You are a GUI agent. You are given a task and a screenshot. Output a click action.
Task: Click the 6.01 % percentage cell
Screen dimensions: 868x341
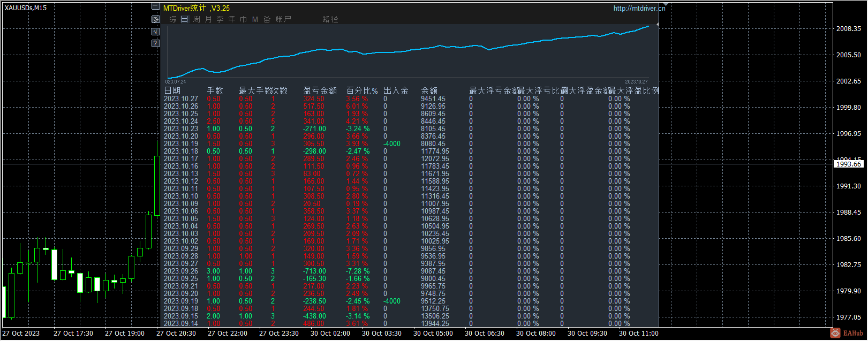tap(357, 107)
